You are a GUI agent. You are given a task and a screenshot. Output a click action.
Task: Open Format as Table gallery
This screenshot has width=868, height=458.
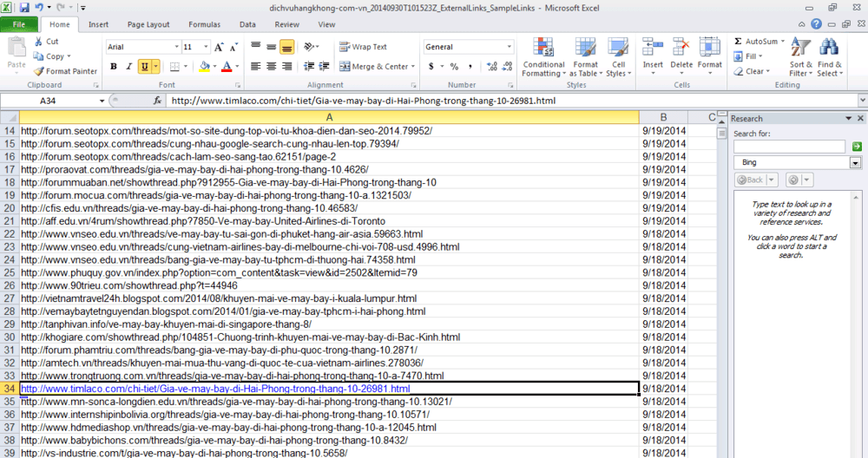tap(585, 57)
